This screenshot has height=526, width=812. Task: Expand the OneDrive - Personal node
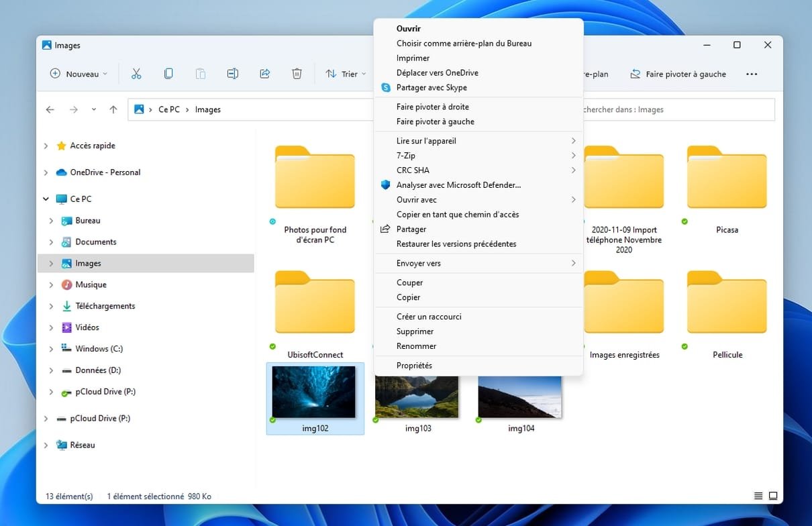click(x=46, y=172)
